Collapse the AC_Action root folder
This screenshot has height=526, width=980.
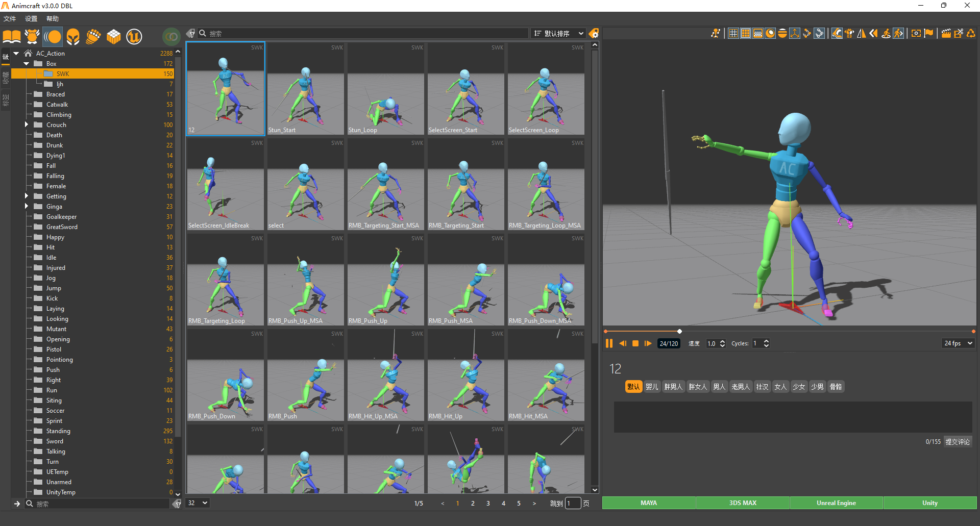pos(16,53)
